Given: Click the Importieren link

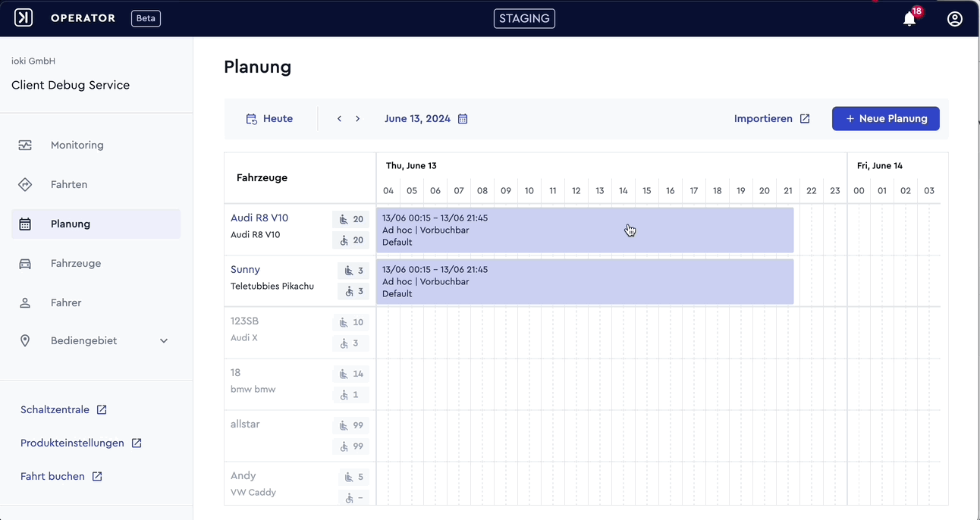Looking at the screenshot, I should tap(772, 118).
